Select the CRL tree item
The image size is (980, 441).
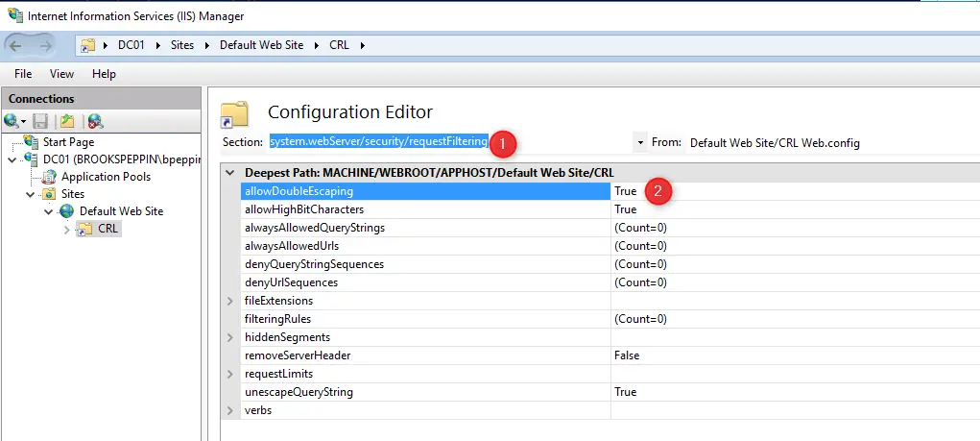click(x=108, y=230)
